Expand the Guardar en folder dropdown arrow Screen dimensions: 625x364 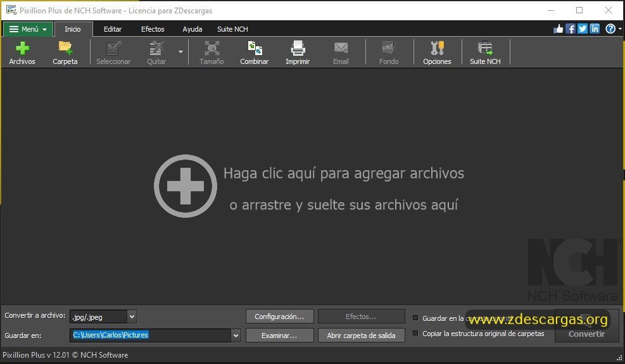[x=236, y=336]
